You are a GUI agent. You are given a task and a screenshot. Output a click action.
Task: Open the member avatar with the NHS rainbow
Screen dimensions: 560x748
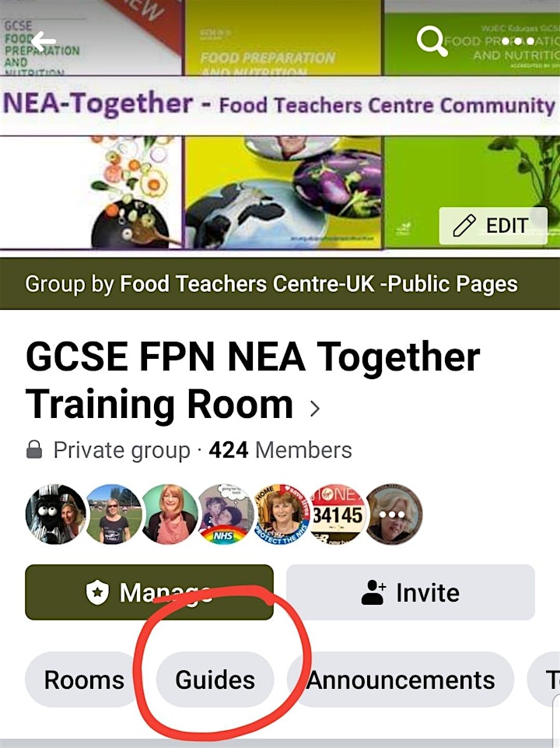pyautogui.click(x=224, y=514)
